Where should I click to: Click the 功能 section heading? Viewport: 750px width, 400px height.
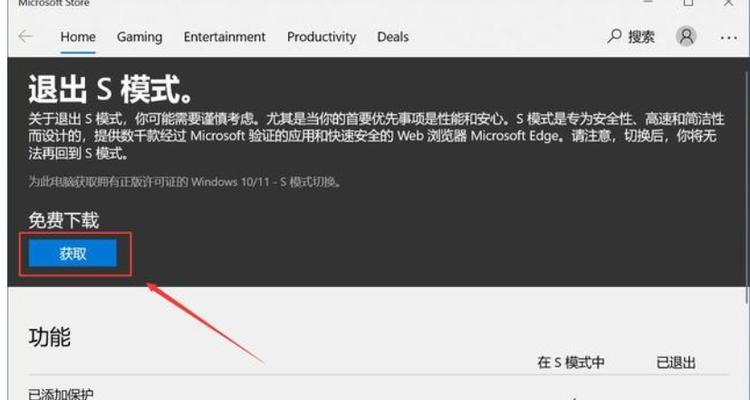coord(50,337)
